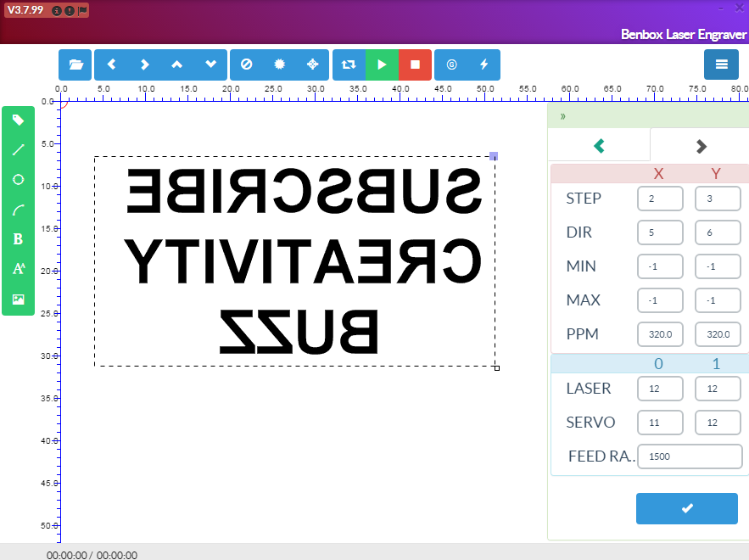Click the DIR Y input field
749x560 pixels.
(x=718, y=232)
